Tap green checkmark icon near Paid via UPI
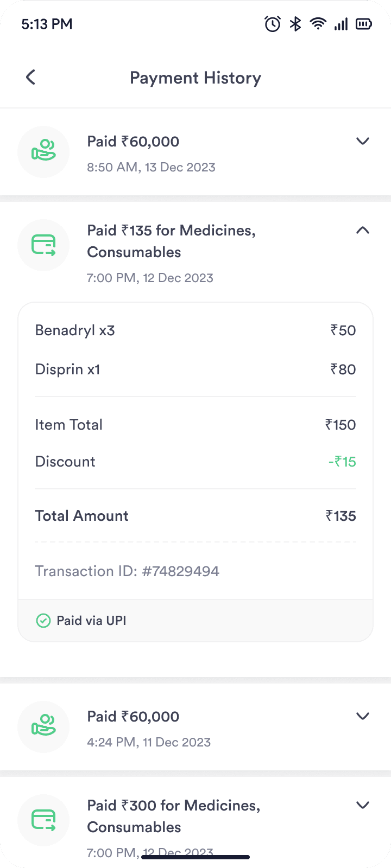Viewport: 391px width, 868px height. click(x=43, y=621)
